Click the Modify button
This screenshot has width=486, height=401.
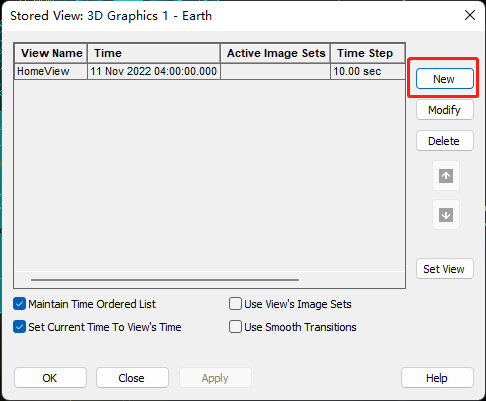click(x=445, y=110)
